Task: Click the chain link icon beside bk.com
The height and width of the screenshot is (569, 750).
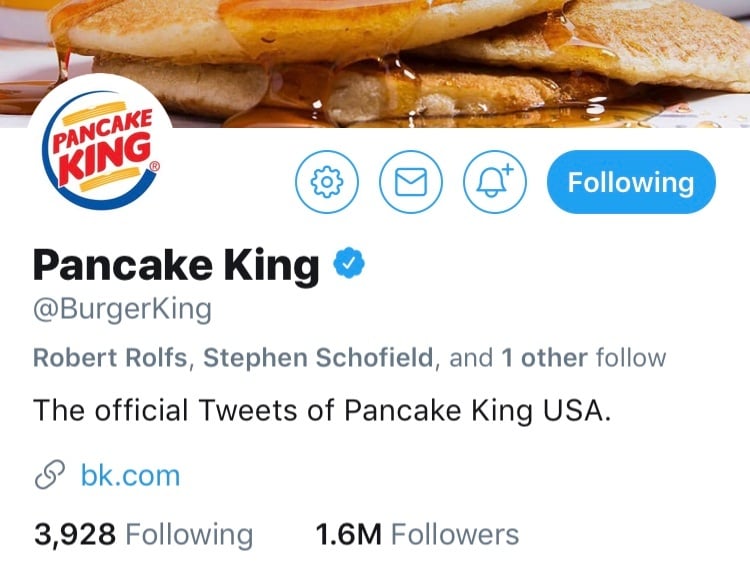Action: 50,475
